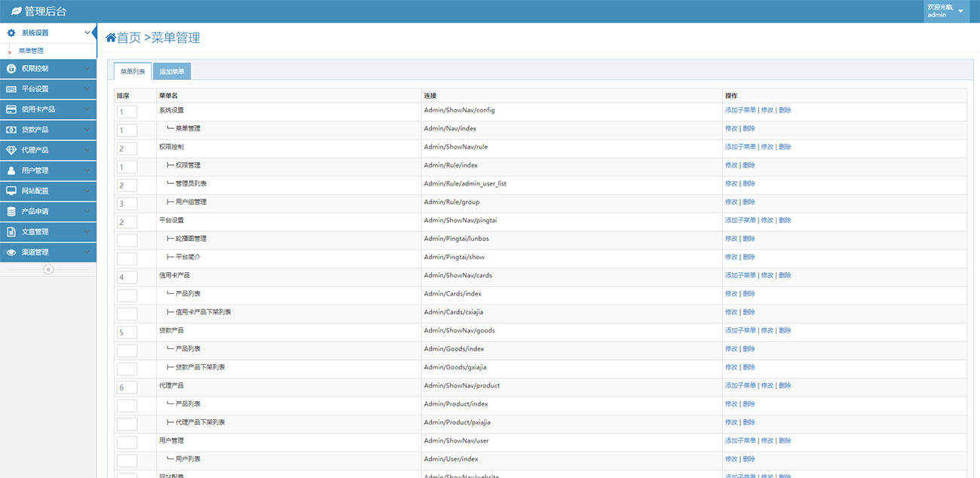Expand the 权限控制 sidebar chevron
The image size is (980, 478).
tap(87, 69)
